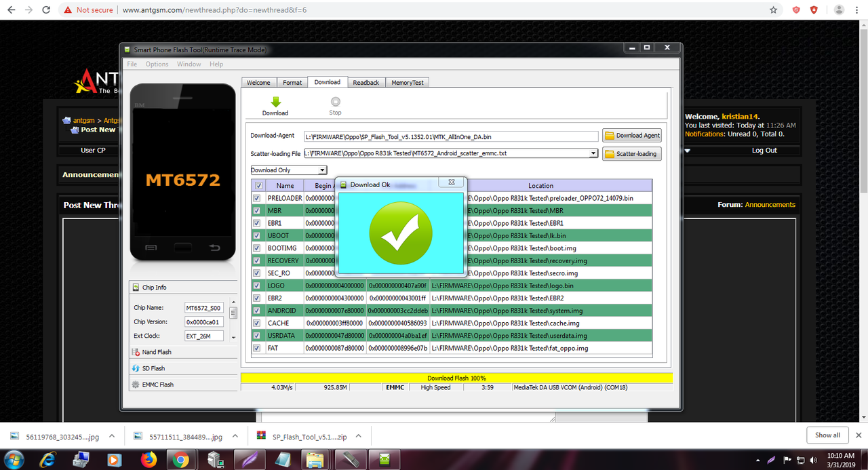This screenshot has height=470, width=868.
Task: Toggle the select-all checkbox in the table header
Action: coord(258,185)
